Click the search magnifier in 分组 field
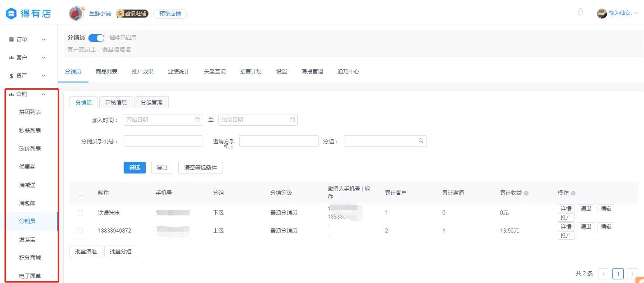The width and height of the screenshot is (644, 283). pyautogui.click(x=421, y=141)
